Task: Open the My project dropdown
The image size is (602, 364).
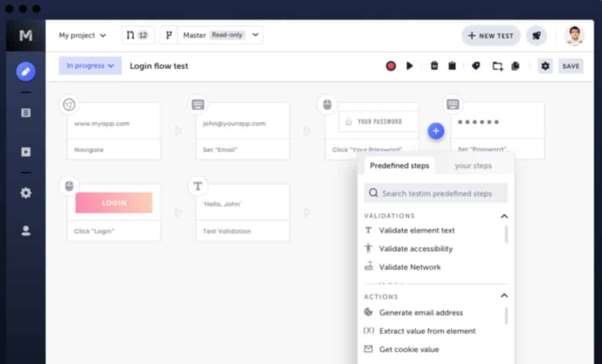Action: click(x=82, y=35)
